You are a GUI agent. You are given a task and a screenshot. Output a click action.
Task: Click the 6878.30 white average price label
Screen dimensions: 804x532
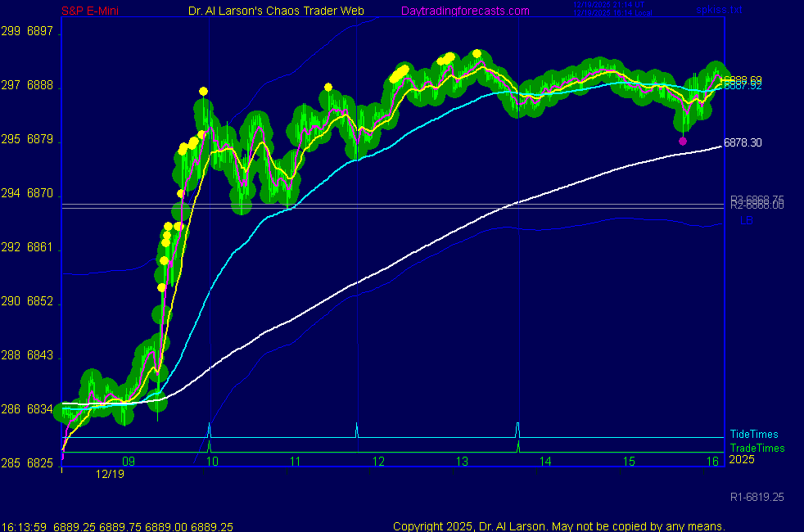pyautogui.click(x=743, y=142)
